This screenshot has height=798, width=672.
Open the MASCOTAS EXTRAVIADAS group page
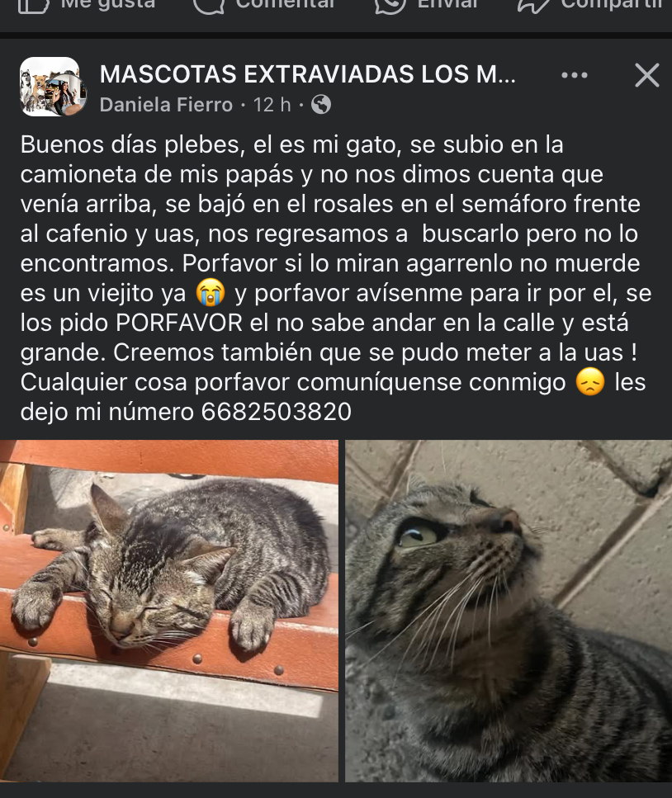pyautogui.click(x=308, y=74)
